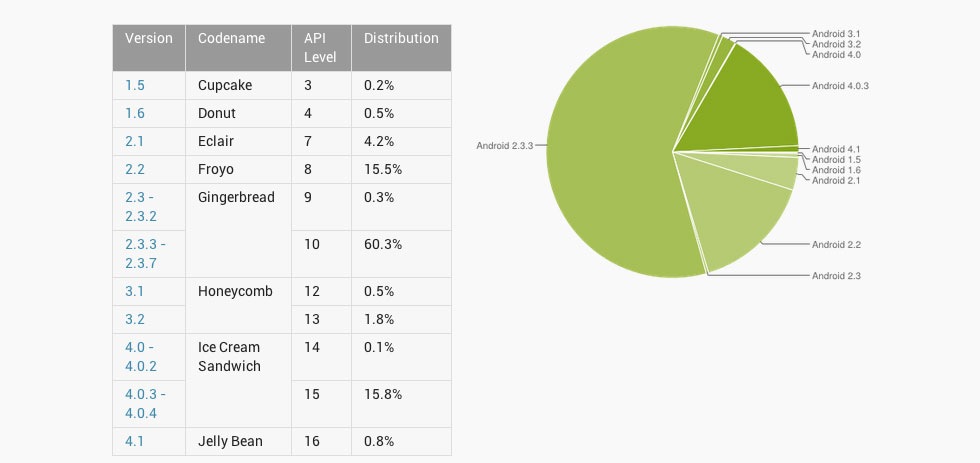Click the Distribution column header
Image resolution: width=980 pixels, height=463 pixels.
tap(401, 38)
